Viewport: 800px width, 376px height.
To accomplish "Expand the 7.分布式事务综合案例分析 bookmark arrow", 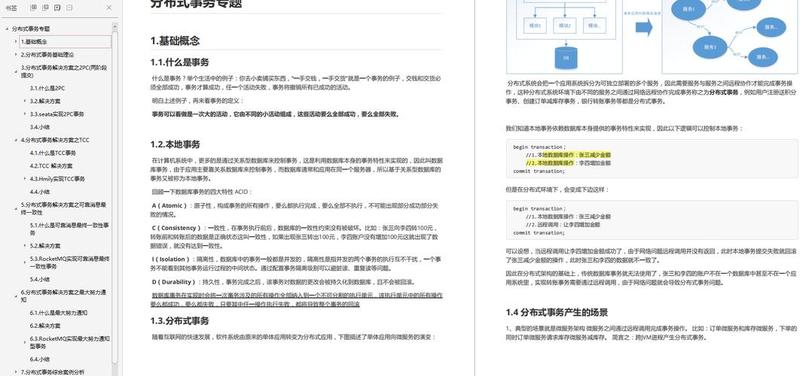I will 16,372.
